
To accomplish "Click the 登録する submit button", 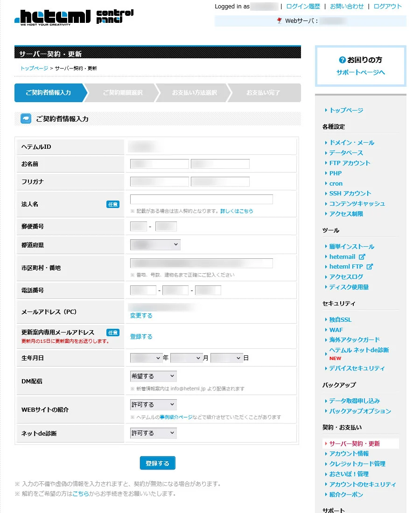I will click(157, 463).
